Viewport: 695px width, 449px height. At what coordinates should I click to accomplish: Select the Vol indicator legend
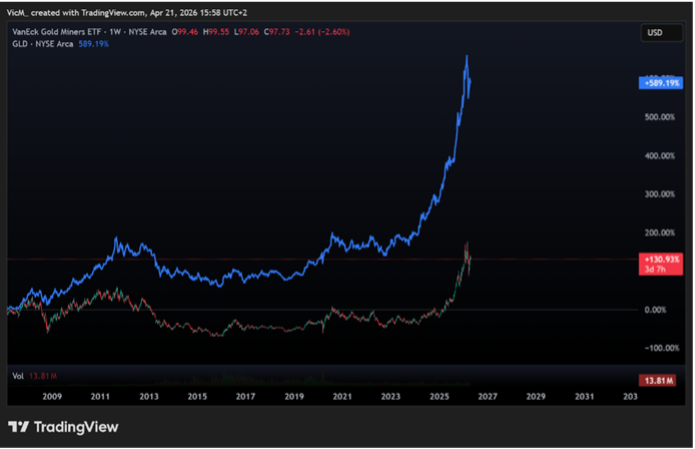pos(18,376)
